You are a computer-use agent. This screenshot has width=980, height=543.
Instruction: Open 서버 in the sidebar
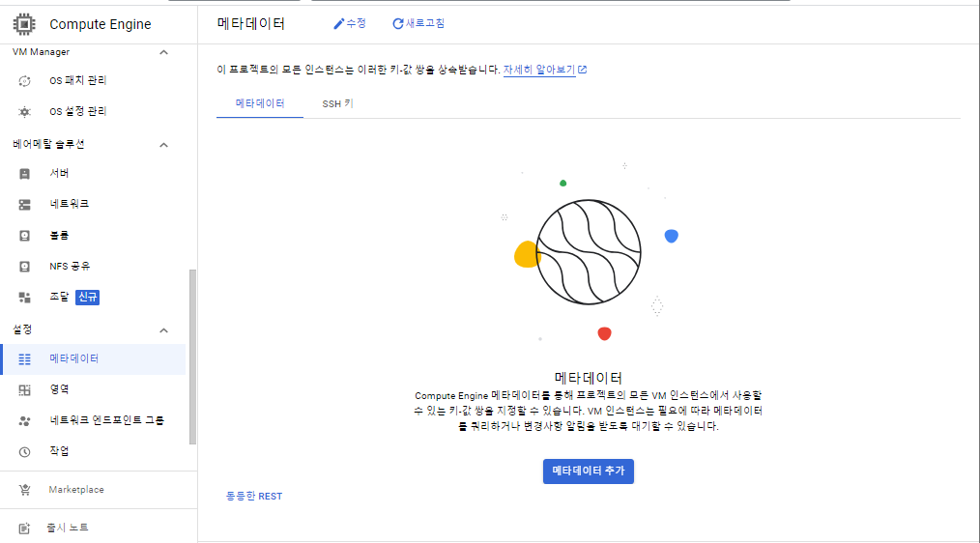pyautogui.click(x=93, y=173)
